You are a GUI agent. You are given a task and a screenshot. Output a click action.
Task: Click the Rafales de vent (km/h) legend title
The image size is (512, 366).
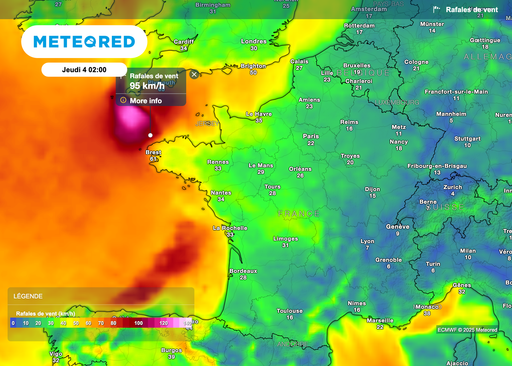45,314
